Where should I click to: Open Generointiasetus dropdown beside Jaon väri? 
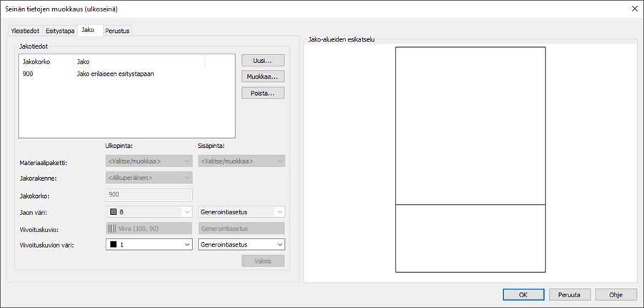pos(278,212)
